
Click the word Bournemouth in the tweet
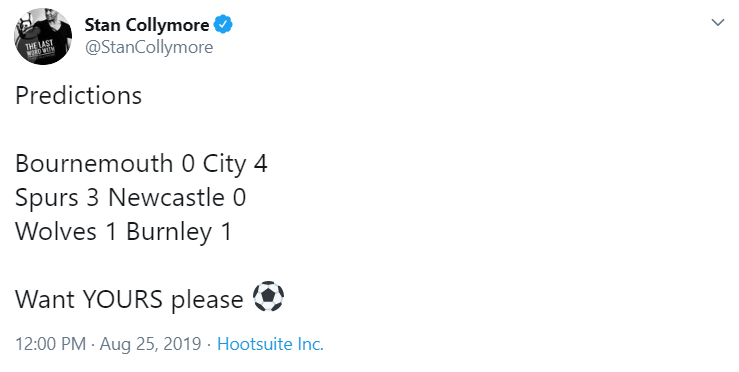[x=94, y=164]
